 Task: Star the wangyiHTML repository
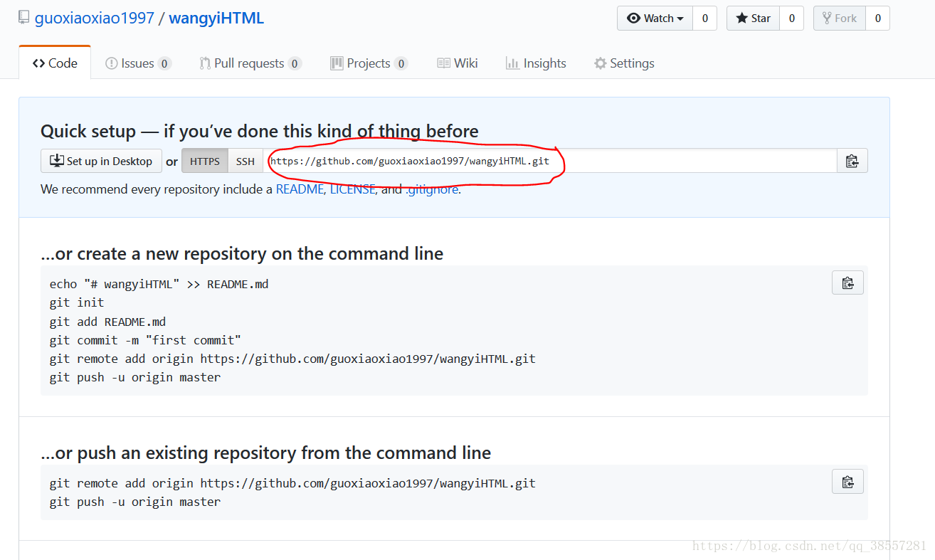click(753, 19)
